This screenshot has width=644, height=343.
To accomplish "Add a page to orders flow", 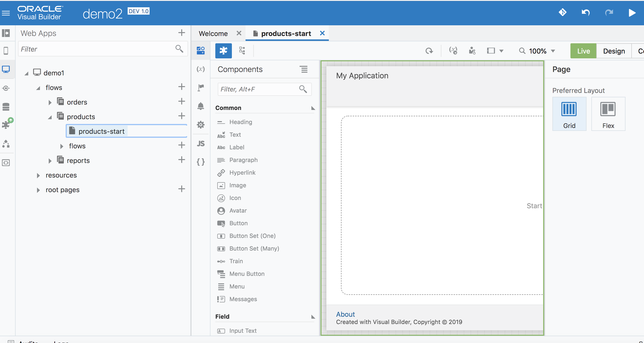I will tap(181, 101).
